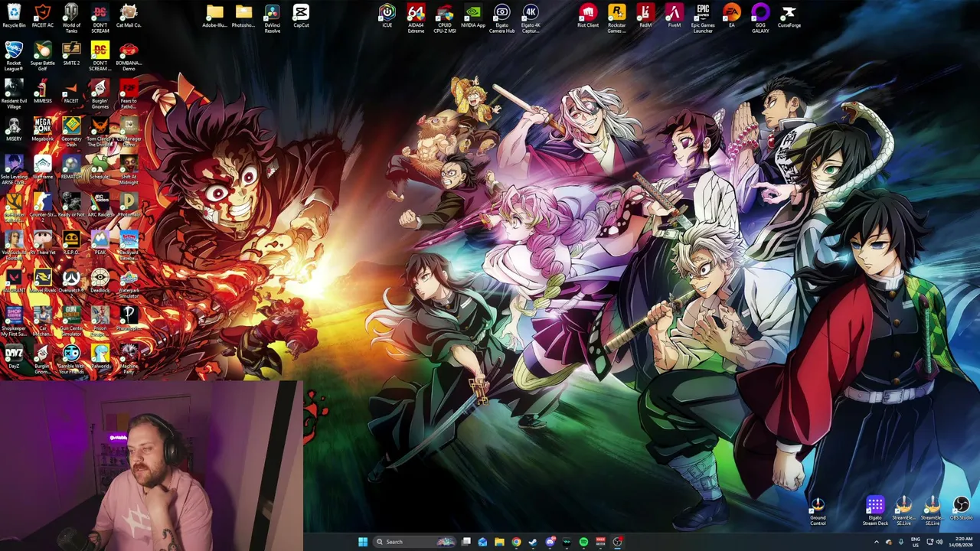Select the REMATCH game icon

[71, 167]
